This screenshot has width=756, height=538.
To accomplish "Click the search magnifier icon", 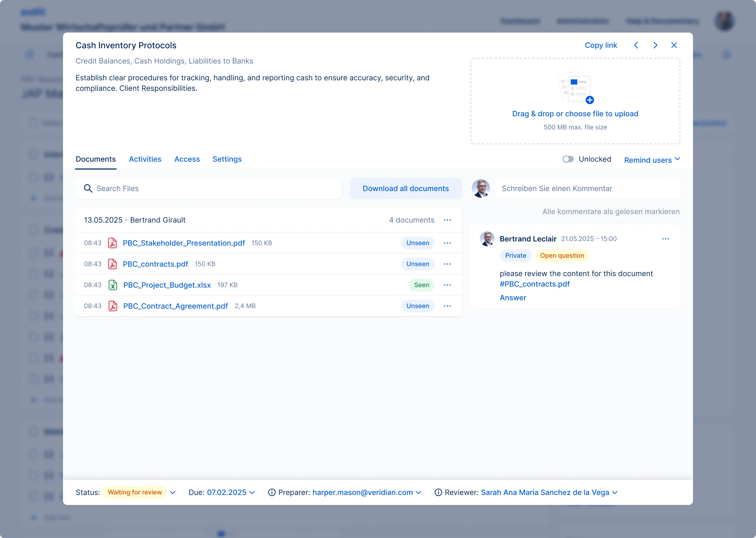I will [x=88, y=188].
